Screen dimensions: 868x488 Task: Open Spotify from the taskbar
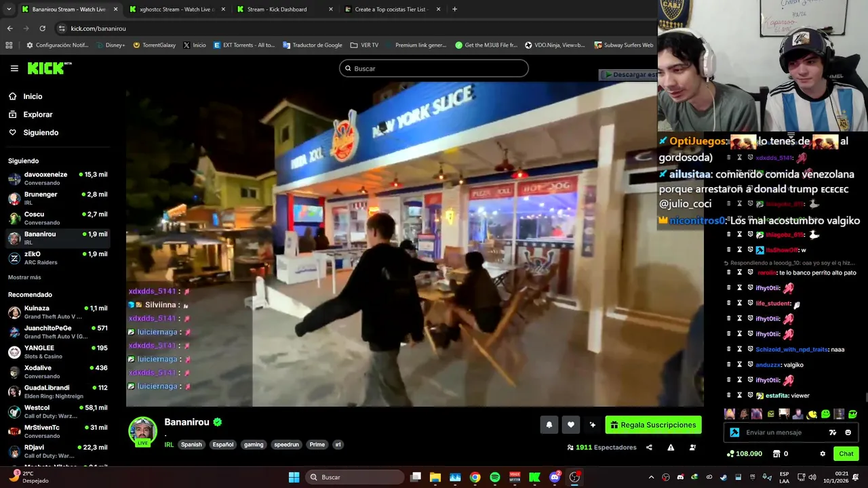tap(495, 477)
